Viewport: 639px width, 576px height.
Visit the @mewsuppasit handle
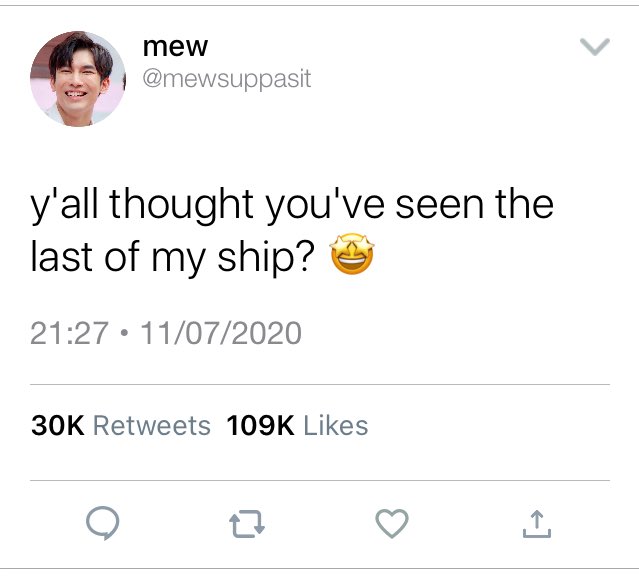[x=227, y=79]
